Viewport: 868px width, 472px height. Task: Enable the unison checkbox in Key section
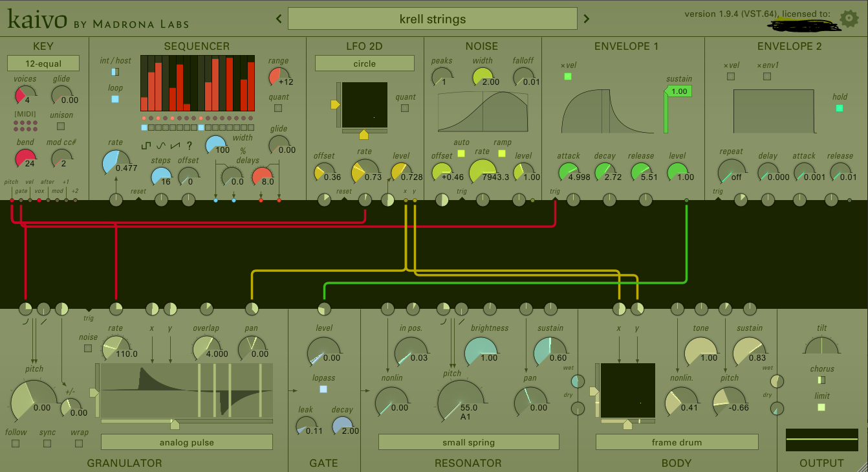pyautogui.click(x=61, y=126)
